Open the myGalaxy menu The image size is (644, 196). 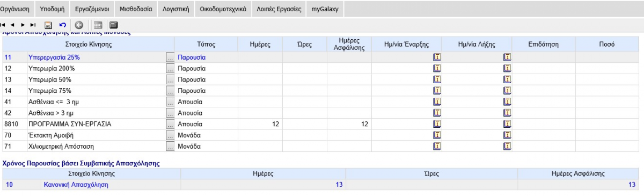325,9
